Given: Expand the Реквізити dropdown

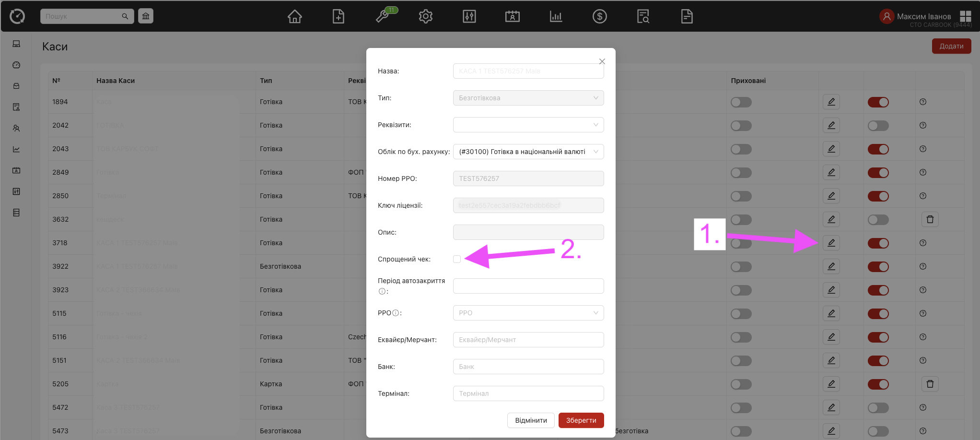Looking at the screenshot, I should pyautogui.click(x=528, y=125).
